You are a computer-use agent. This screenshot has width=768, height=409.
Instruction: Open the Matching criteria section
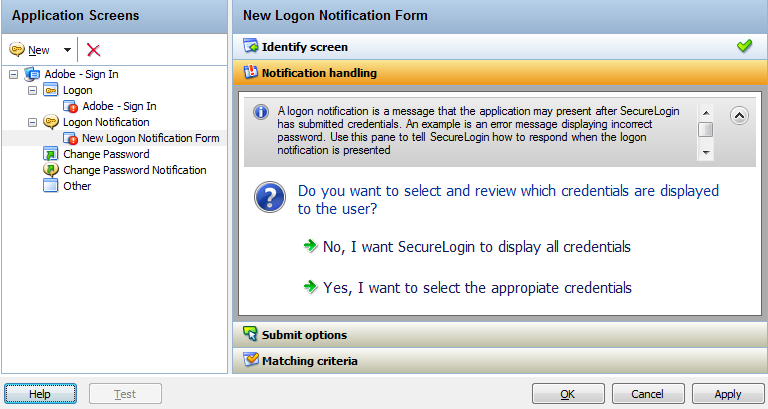(309, 361)
